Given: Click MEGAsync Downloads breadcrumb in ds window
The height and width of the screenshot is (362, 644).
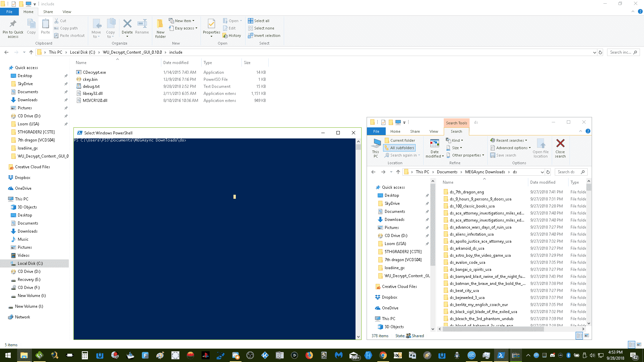Looking at the screenshot, I should click(x=485, y=172).
